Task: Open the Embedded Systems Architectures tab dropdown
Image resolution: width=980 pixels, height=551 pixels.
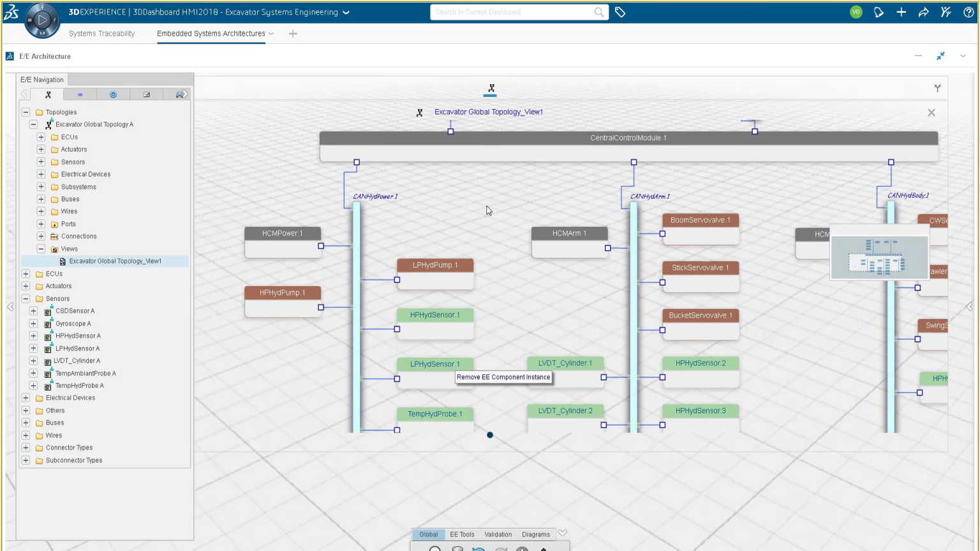Action: (271, 34)
